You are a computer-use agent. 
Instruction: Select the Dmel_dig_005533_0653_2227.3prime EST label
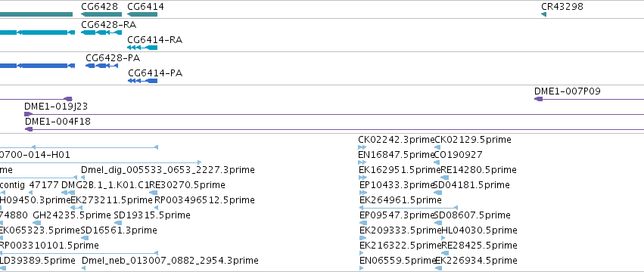[167, 169]
